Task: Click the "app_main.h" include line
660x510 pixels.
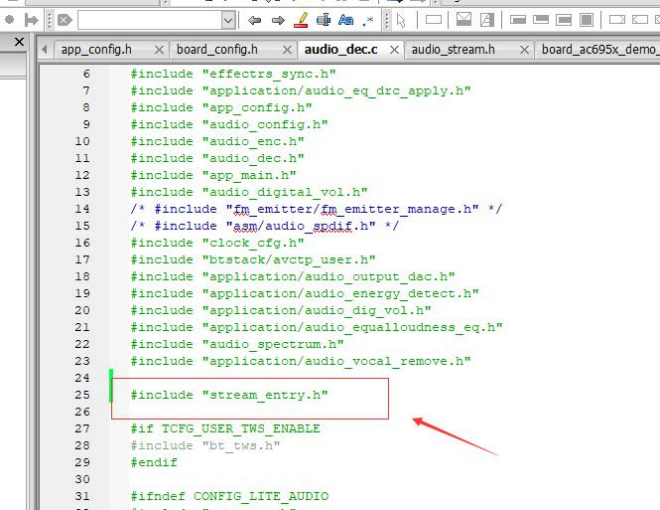Action: pos(213,175)
